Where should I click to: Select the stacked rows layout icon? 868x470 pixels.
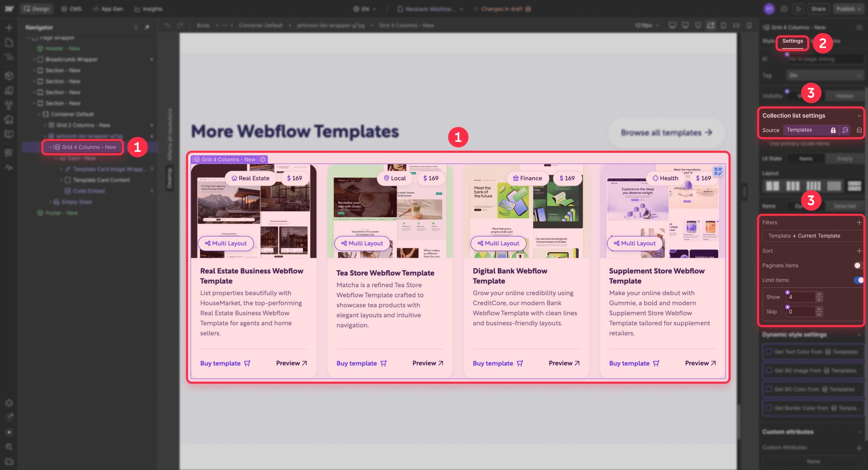click(x=854, y=186)
